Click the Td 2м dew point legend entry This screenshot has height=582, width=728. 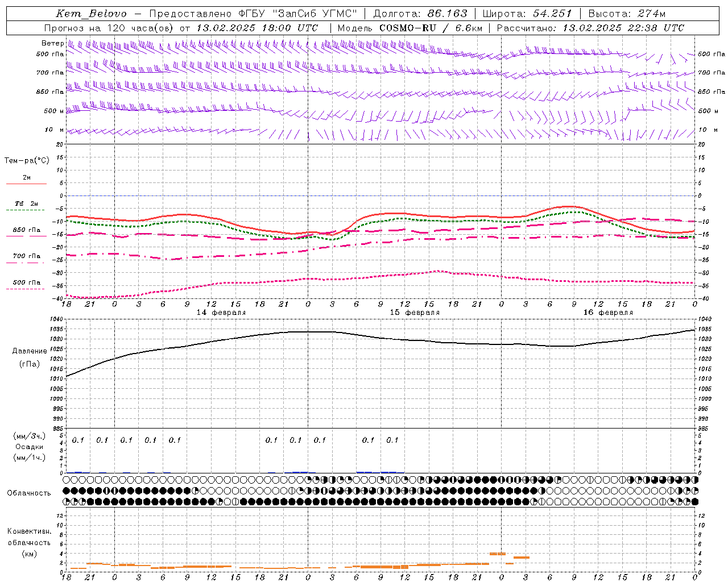[x=27, y=203]
